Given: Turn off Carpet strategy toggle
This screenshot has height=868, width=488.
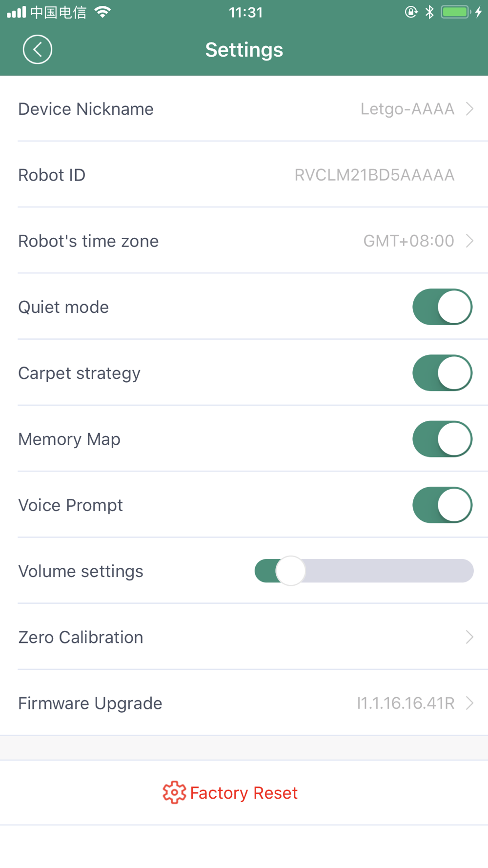Looking at the screenshot, I should point(442,373).
